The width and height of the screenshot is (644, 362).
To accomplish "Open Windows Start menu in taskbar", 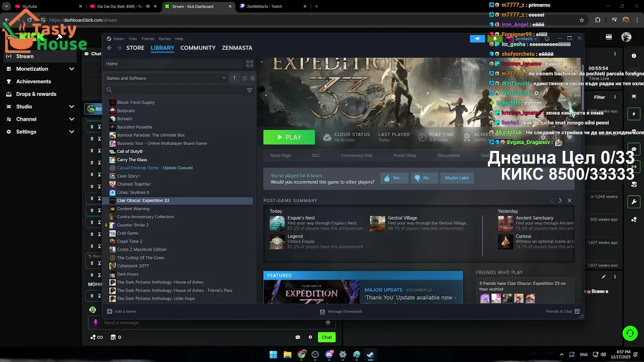I will (273, 354).
